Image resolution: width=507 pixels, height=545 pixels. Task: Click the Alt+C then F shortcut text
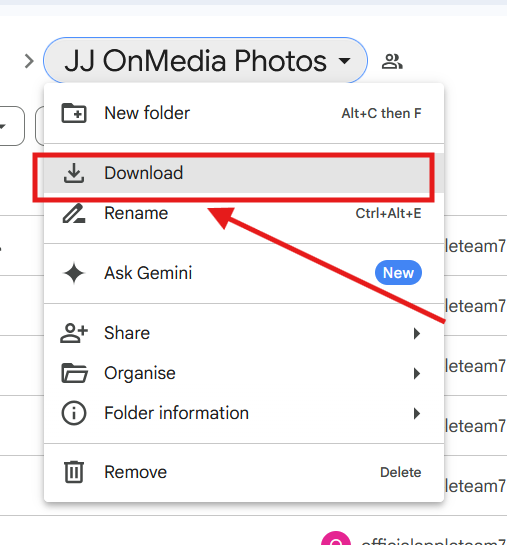click(381, 113)
